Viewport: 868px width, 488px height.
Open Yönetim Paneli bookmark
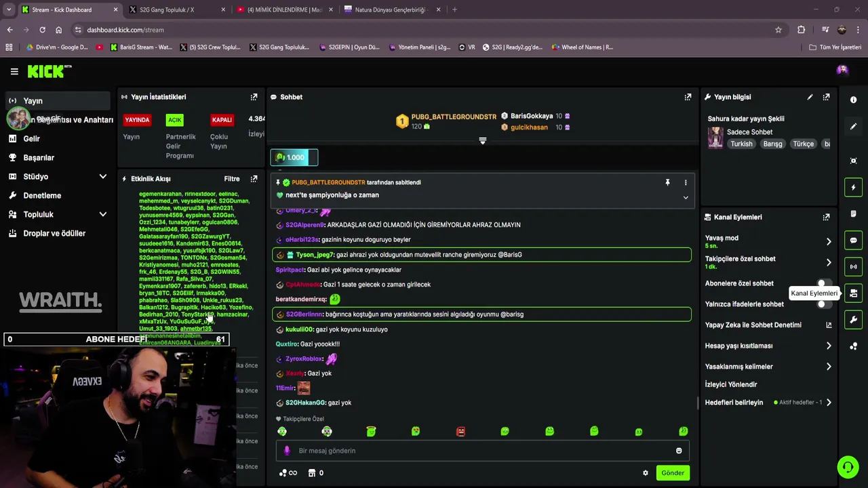click(x=419, y=47)
